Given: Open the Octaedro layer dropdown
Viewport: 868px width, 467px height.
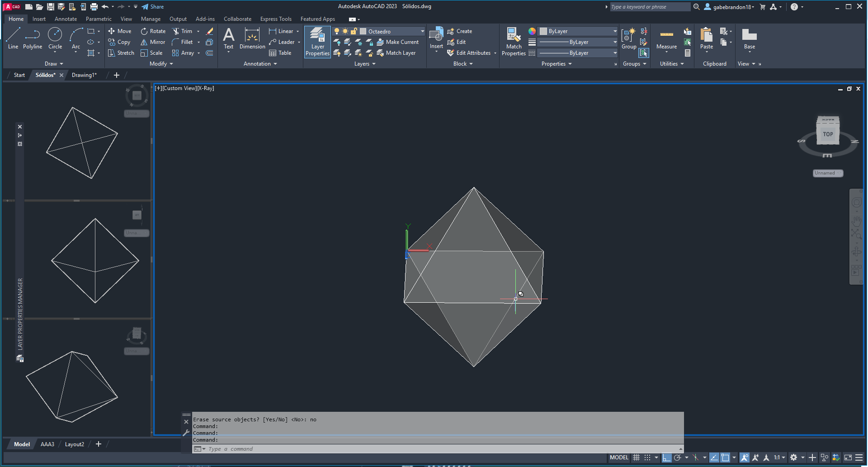Looking at the screenshot, I should click(x=422, y=31).
